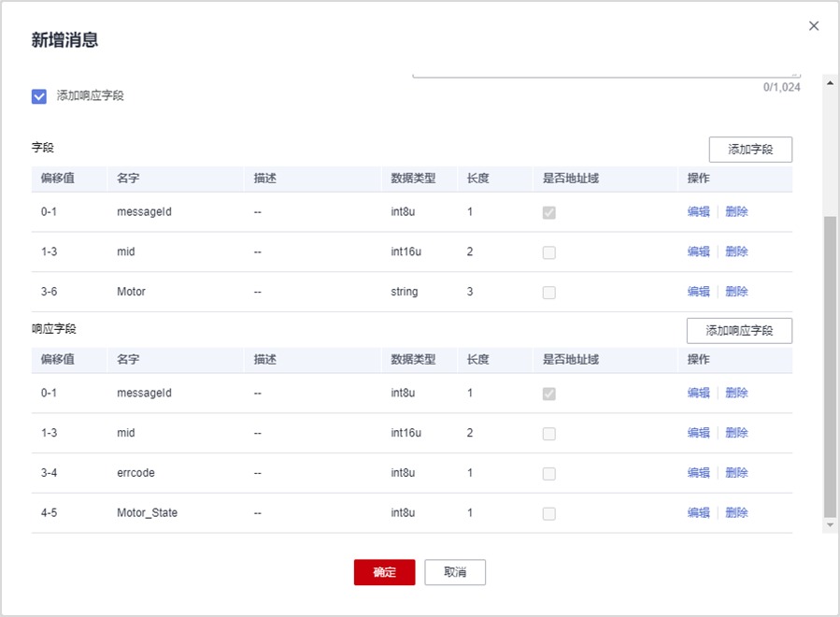Viewport: 840px width, 617px height.
Task: Edit the Motor_State response field
Action: (x=698, y=512)
